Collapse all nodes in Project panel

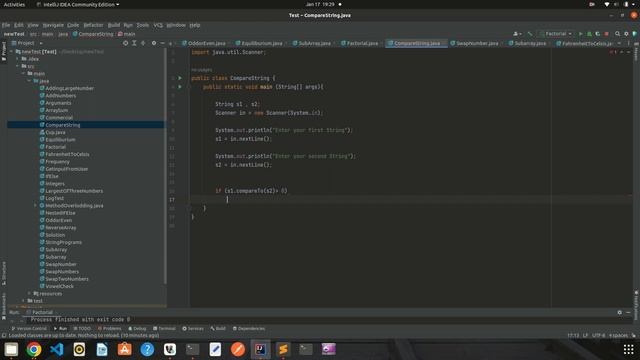pos(143,43)
